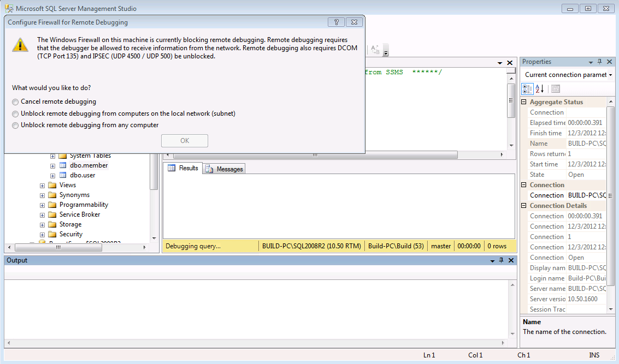Sort properties alphabetically
619x364 pixels.
[x=540, y=89]
